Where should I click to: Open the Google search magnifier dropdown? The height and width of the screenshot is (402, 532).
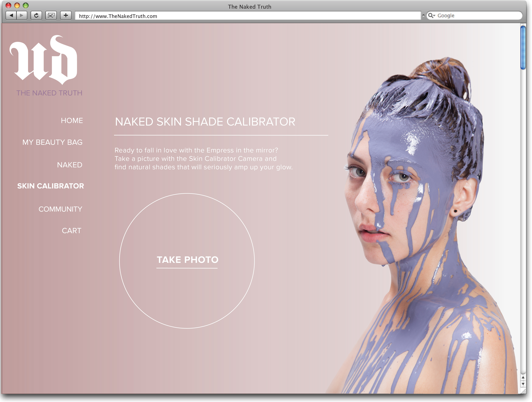coord(432,16)
